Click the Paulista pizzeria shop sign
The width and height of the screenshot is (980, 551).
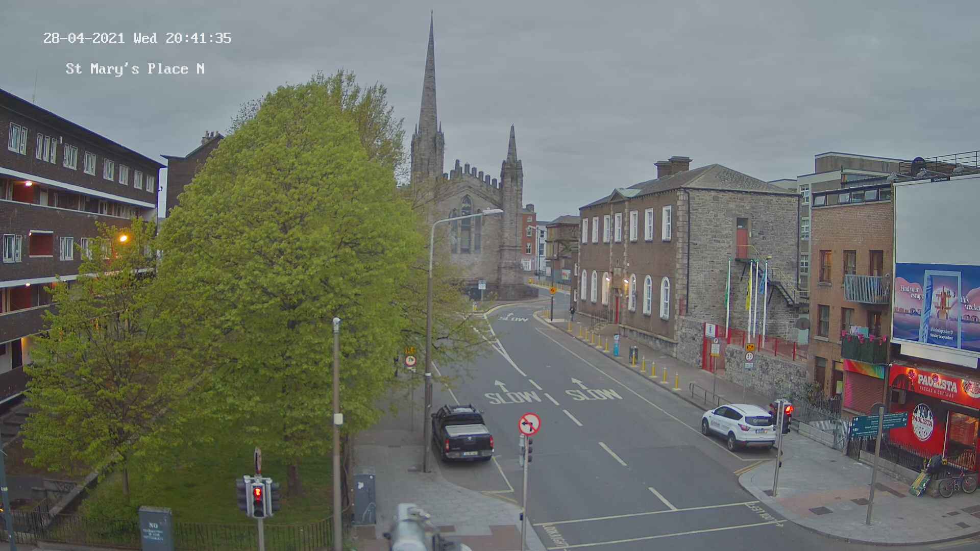pos(937,384)
